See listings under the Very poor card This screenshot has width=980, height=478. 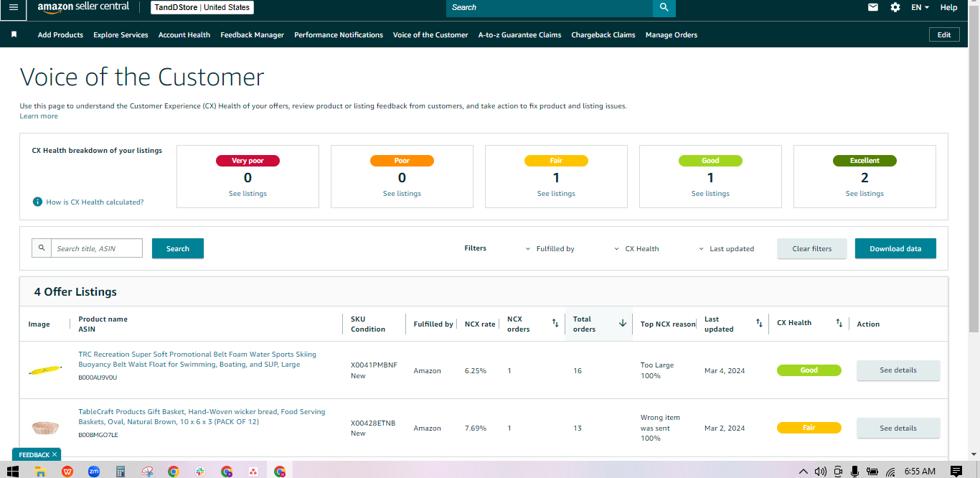[x=248, y=194]
